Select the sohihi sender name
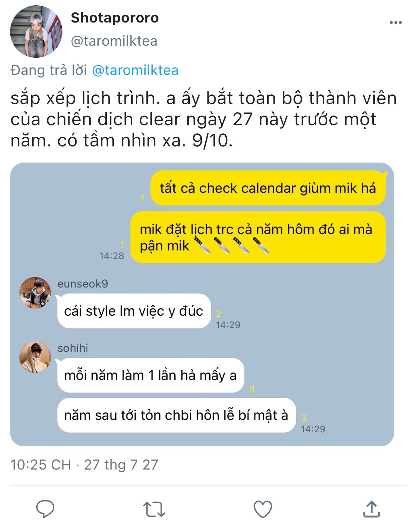The width and height of the screenshot is (417, 532). click(73, 348)
